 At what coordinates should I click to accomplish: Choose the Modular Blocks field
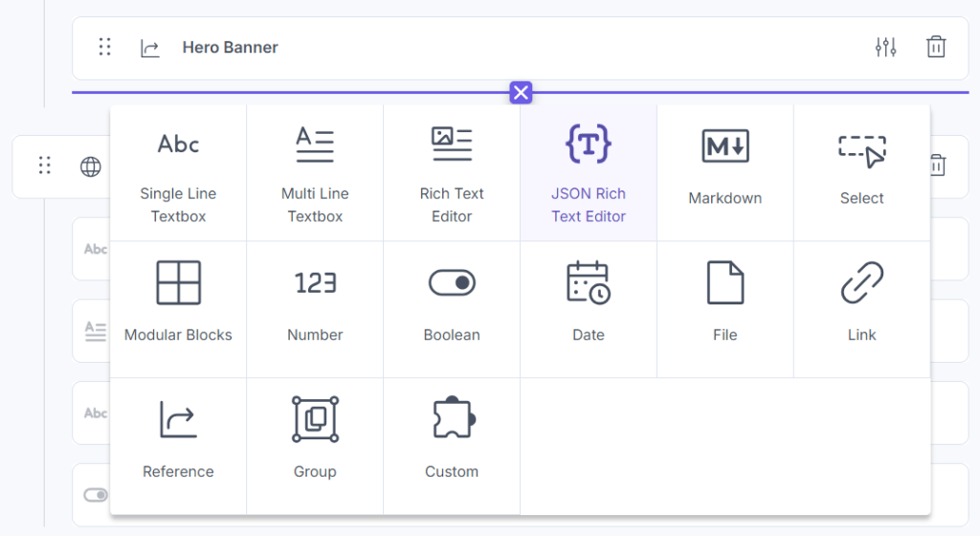click(178, 309)
